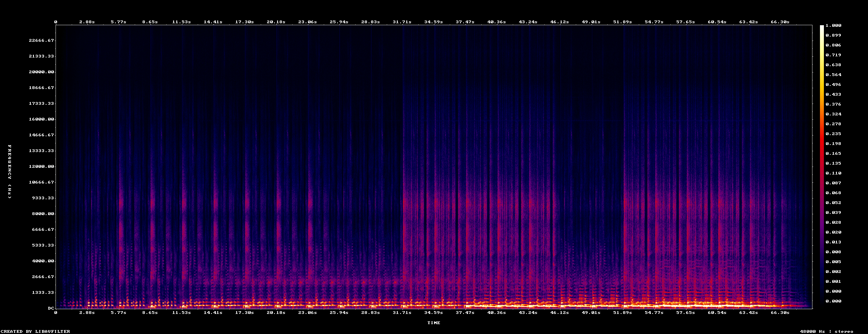Select the 0.039 color scale value
Image resolution: width=868 pixels, height=334 pixels.
tap(833, 213)
